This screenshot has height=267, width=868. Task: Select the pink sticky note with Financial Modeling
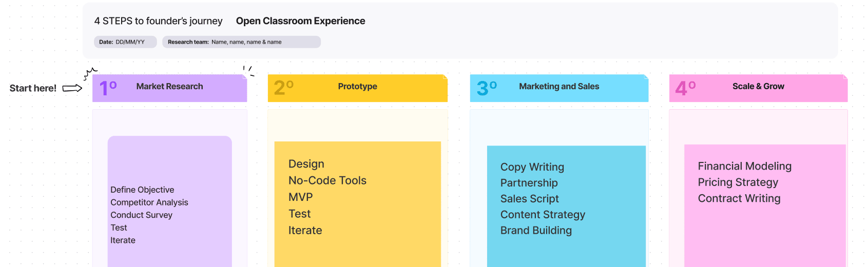coord(765,206)
